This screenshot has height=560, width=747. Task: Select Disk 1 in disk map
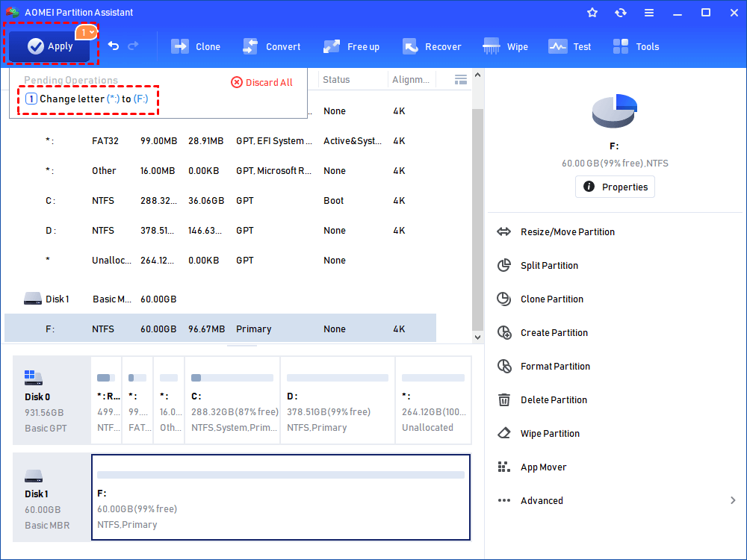pyautogui.click(x=52, y=497)
